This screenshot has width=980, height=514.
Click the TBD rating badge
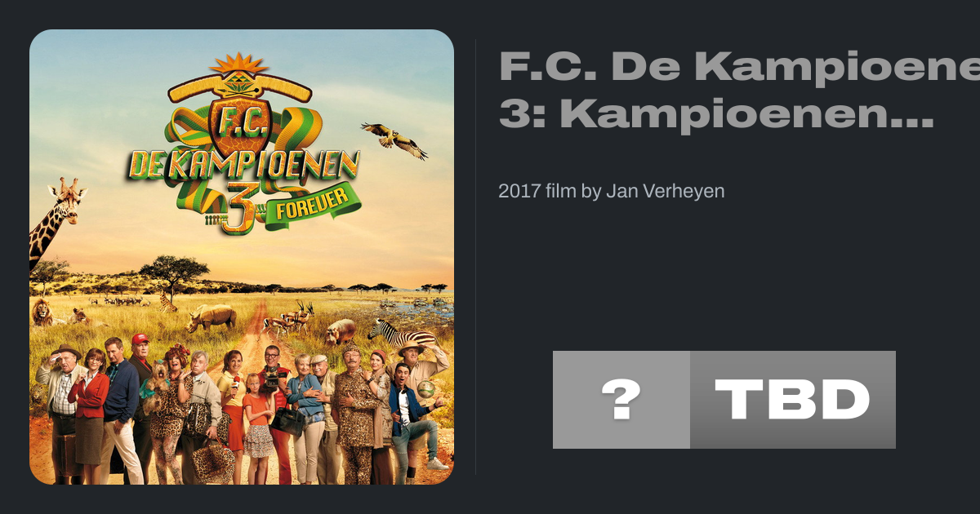coord(793,400)
